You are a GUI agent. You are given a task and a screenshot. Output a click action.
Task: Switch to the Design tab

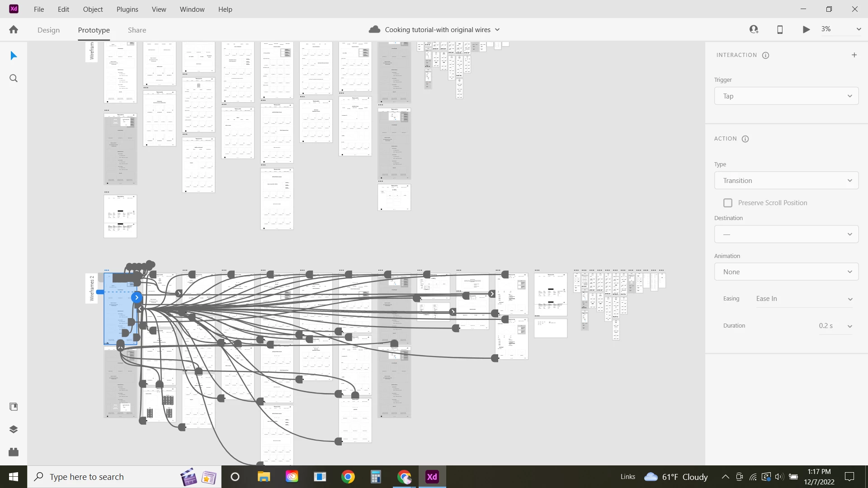point(48,30)
